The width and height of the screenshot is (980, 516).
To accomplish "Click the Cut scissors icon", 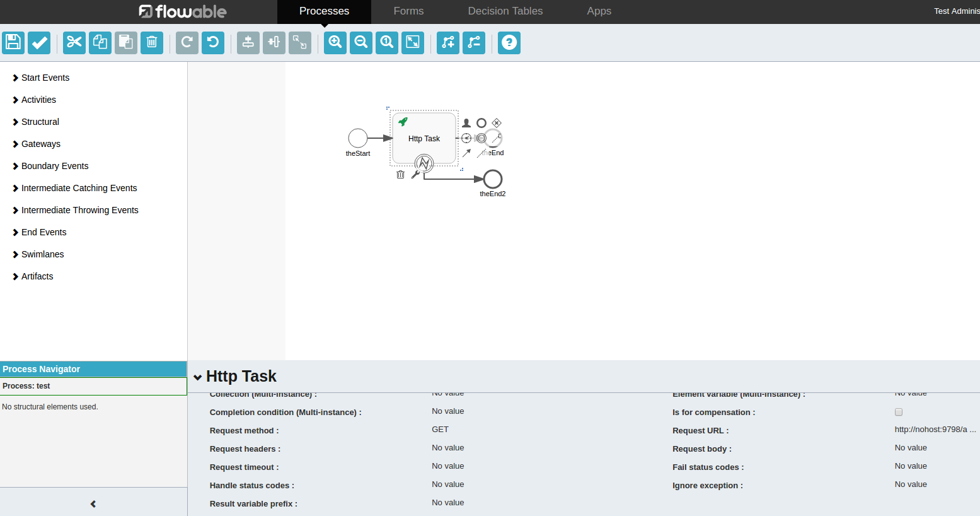I will 74,43.
